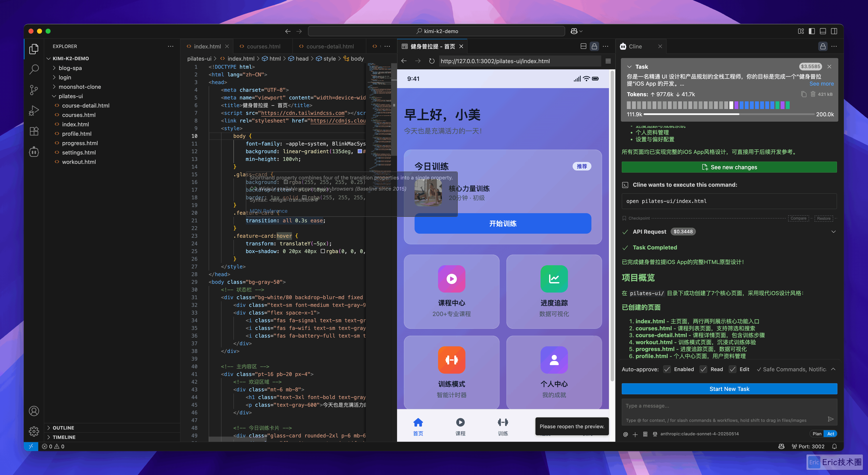
Task: Toggle the Enabled auto-approve checkbox
Action: tap(667, 369)
